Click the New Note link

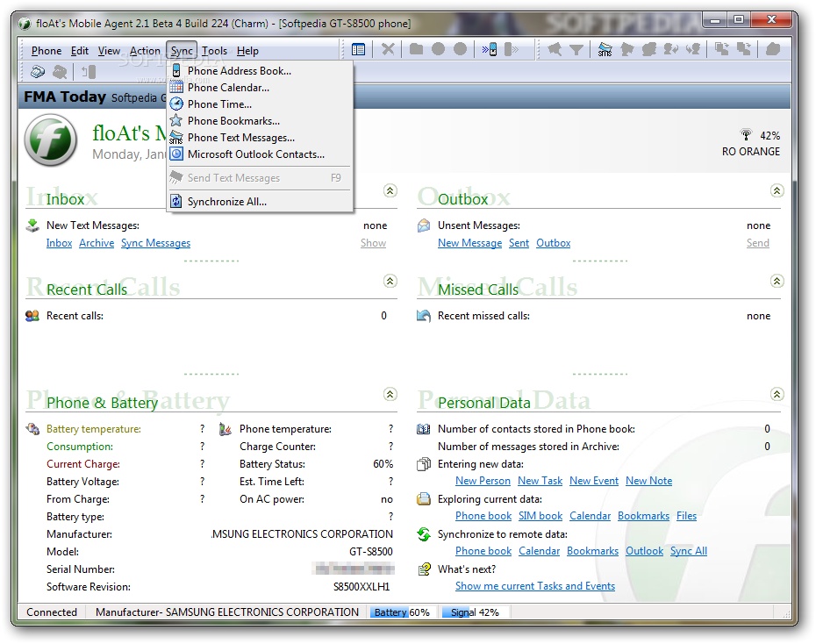(x=649, y=481)
